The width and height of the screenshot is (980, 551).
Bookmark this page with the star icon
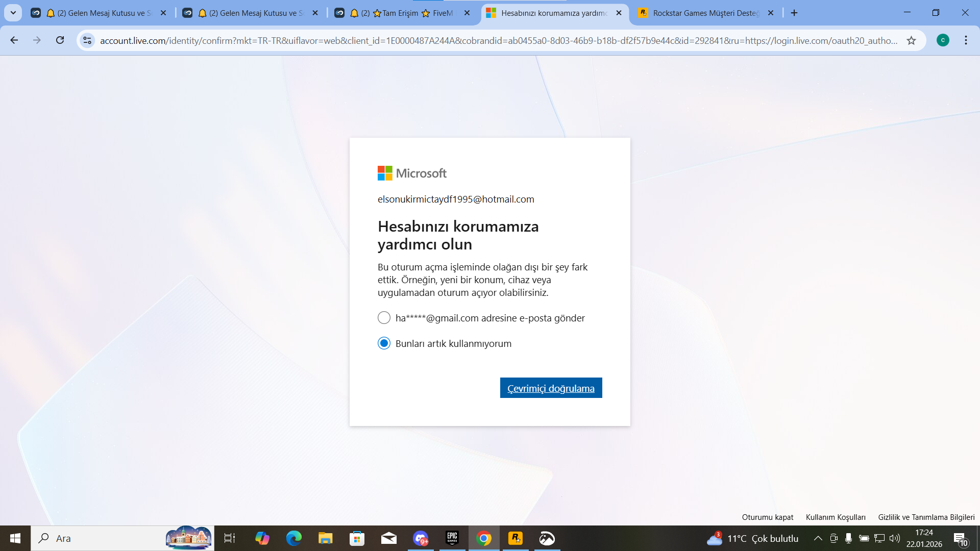[911, 40]
